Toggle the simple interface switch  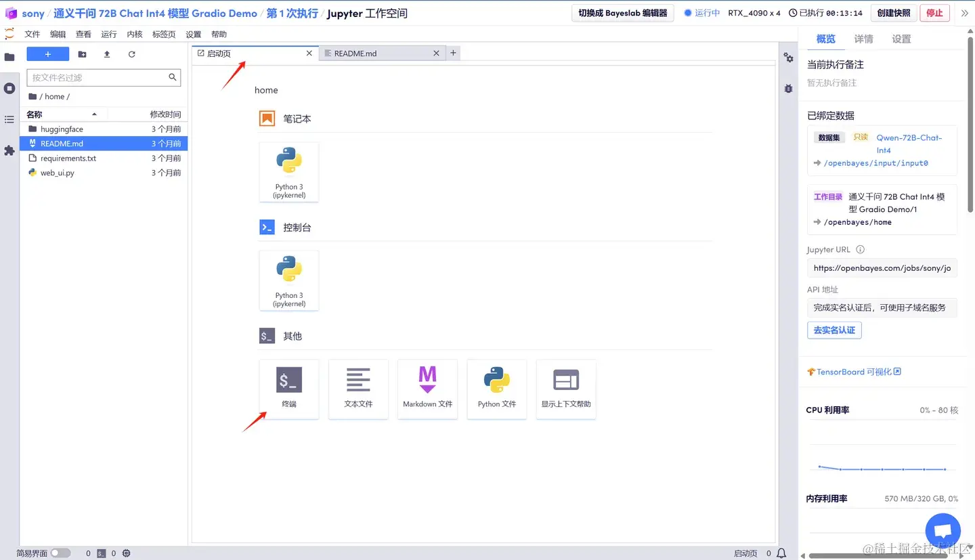pos(60,553)
